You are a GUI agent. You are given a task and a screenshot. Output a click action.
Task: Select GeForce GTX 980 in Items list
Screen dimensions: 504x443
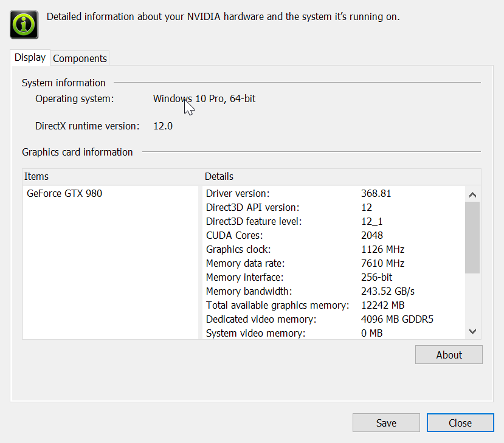pyautogui.click(x=64, y=193)
